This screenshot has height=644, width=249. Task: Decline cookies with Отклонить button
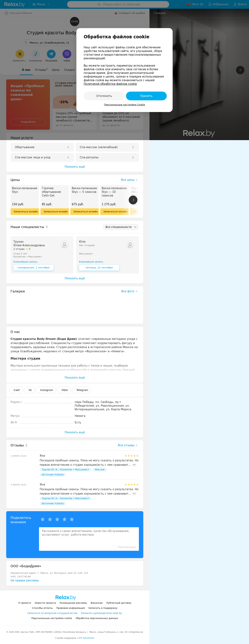point(104,96)
